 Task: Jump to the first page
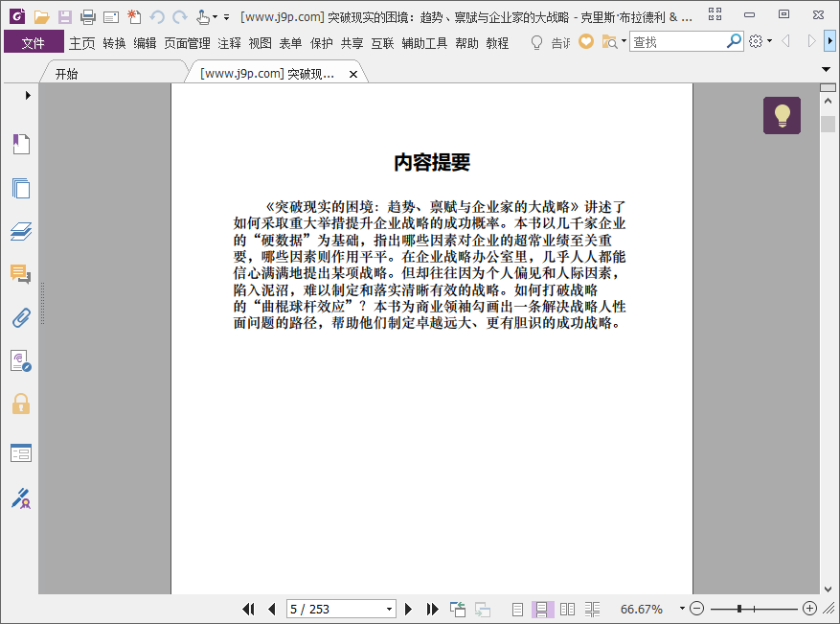coord(248,609)
